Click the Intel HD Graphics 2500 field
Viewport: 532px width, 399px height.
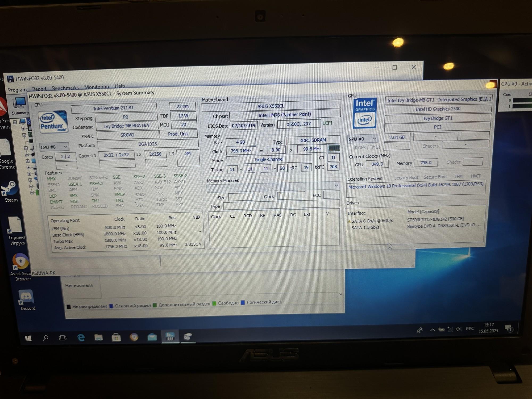tap(438, 109)
